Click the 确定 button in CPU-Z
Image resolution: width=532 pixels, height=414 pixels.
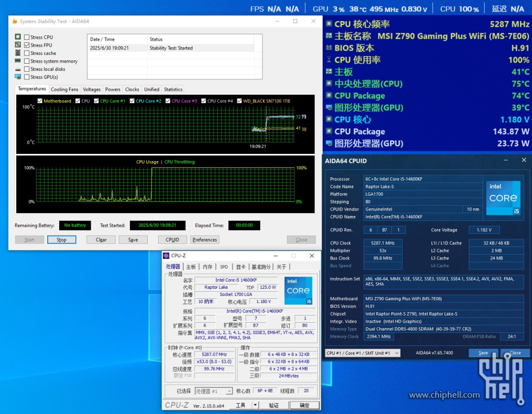(304, 405)
